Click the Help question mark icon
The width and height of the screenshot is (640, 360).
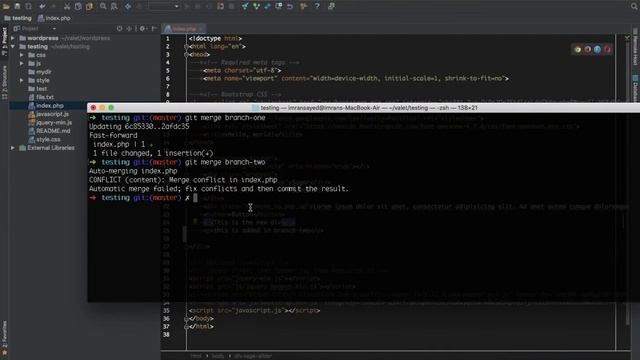(317, 6)
